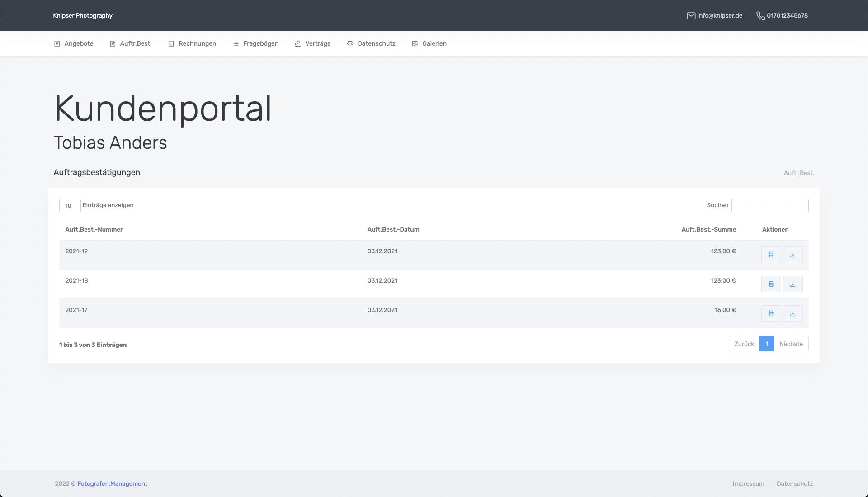Image resolution: width=868 pixels, height=497 pixels.
Task: Sort by Auft.Best.-Nummer column header
Action: point(94,229)
